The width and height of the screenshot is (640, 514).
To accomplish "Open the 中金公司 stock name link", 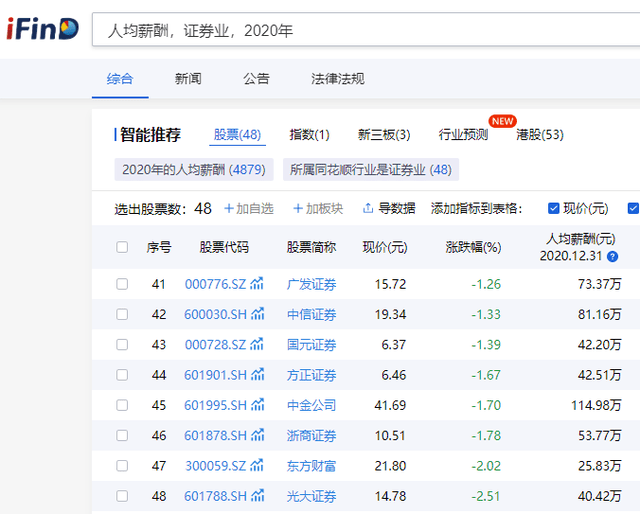I will pos(311,405).
